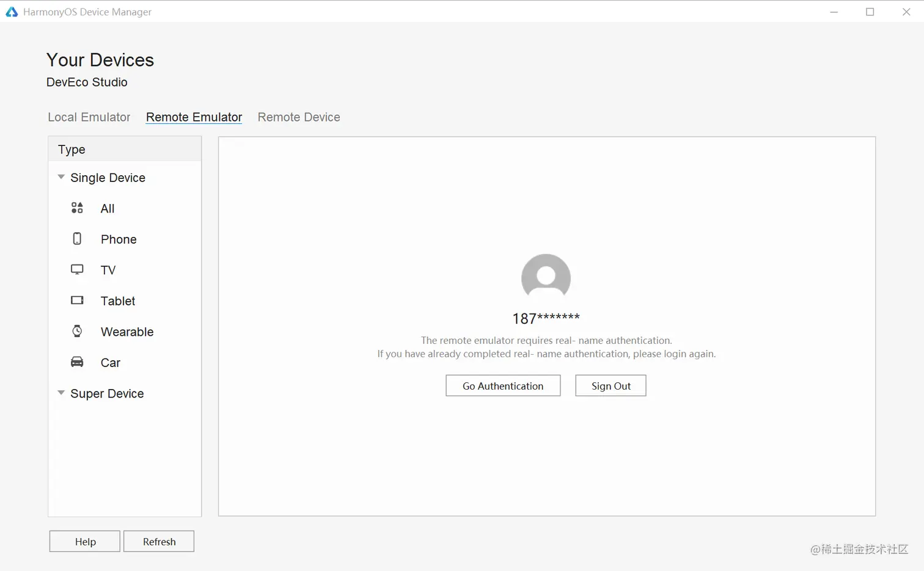This screenshot has height=571, width=924.
Task: Click the Type column header
Action: [125, 149]
